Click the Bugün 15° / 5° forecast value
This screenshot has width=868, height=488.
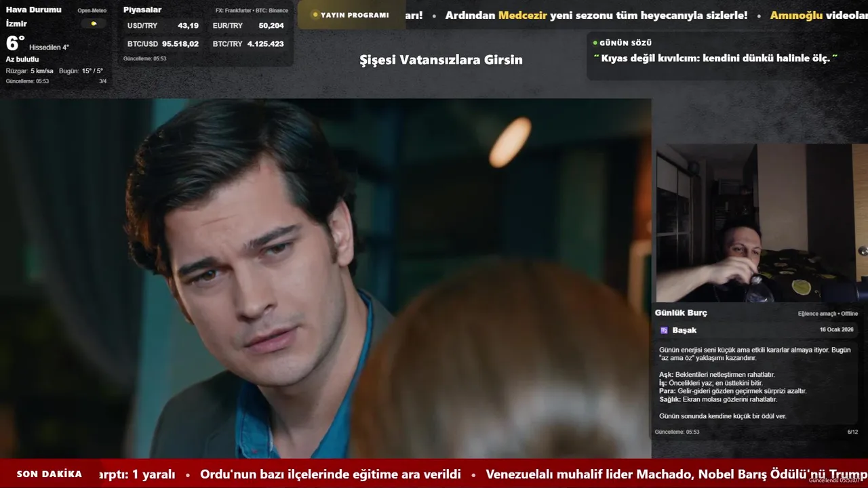[x=81, y=71]
